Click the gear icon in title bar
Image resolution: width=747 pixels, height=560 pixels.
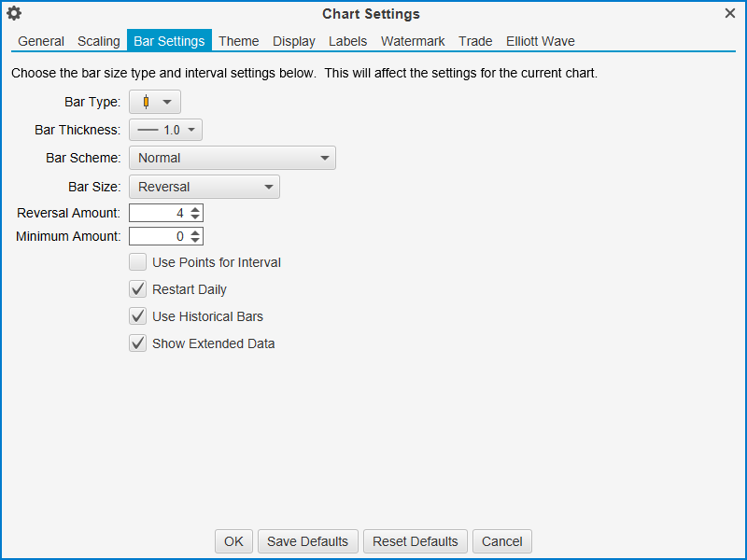pos(14,13)
